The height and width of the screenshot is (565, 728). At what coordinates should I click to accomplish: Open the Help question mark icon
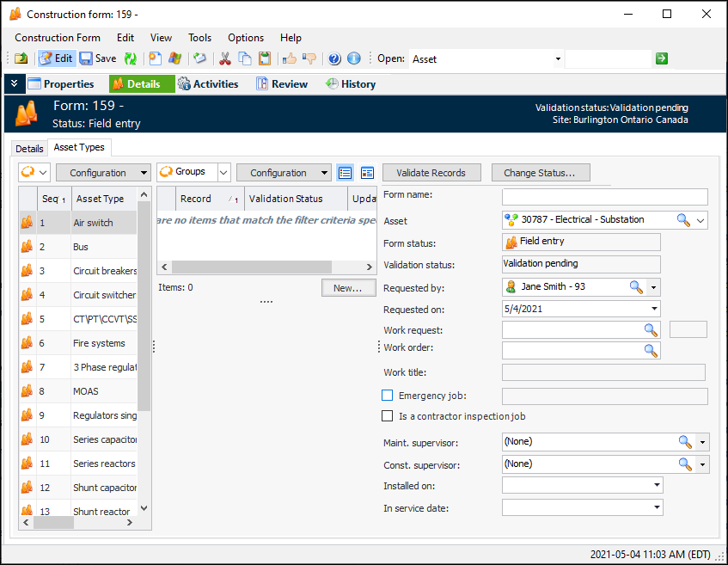[333, 58]
